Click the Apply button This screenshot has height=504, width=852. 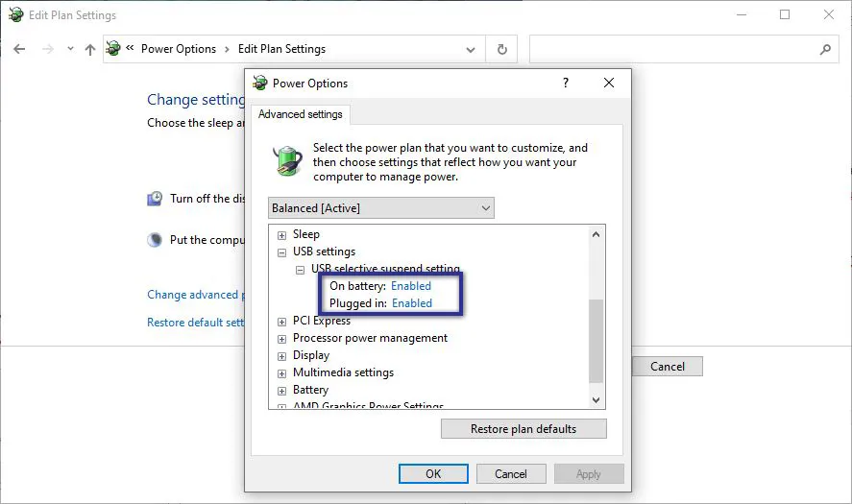point(589,474)
